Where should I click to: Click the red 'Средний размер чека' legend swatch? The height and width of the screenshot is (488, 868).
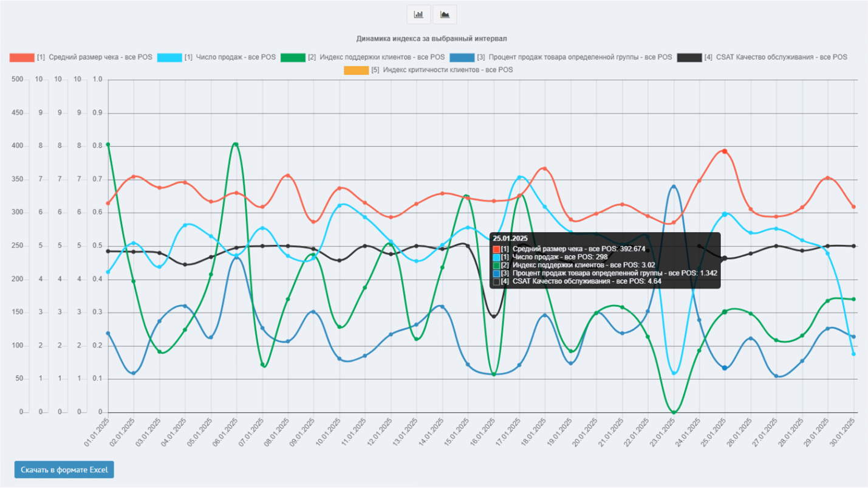[22, 57]
